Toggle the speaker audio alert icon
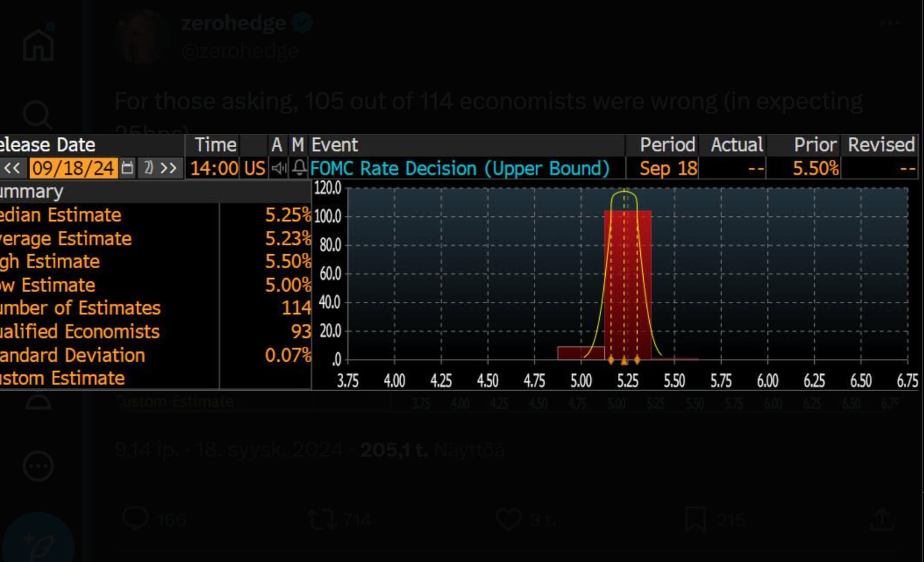Image resolution: width=924 pixels, height=562 pixels. point(279,168)
